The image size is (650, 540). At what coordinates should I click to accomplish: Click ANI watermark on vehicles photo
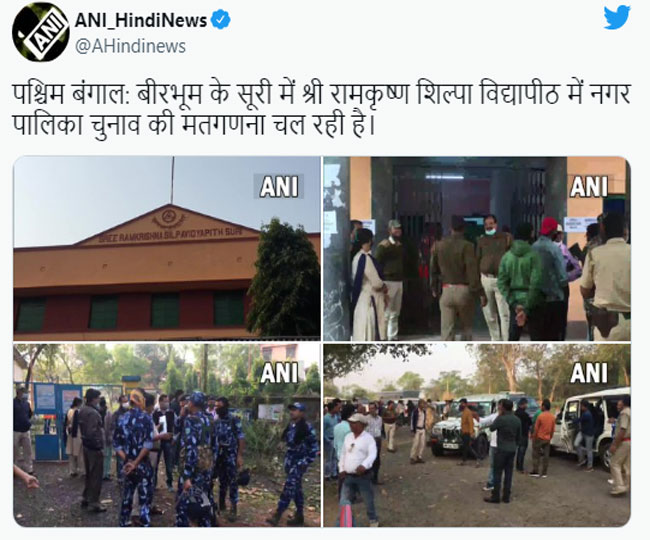point(589,373)
